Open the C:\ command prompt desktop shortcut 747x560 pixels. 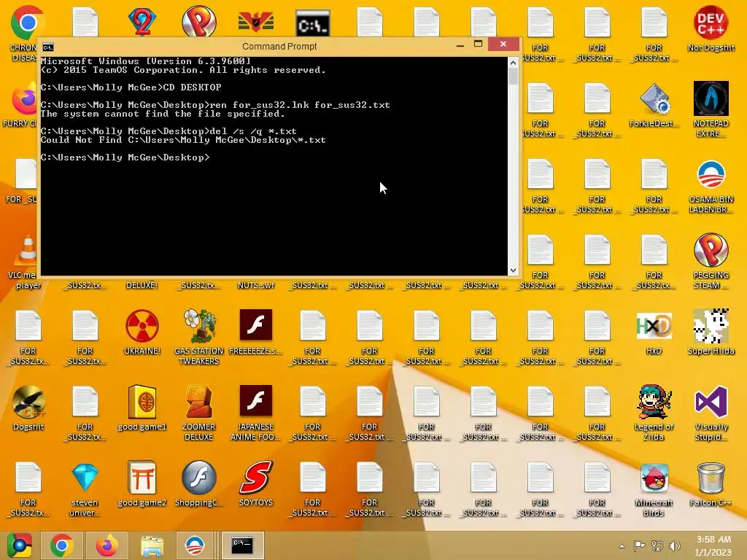[x=312, y=23]
